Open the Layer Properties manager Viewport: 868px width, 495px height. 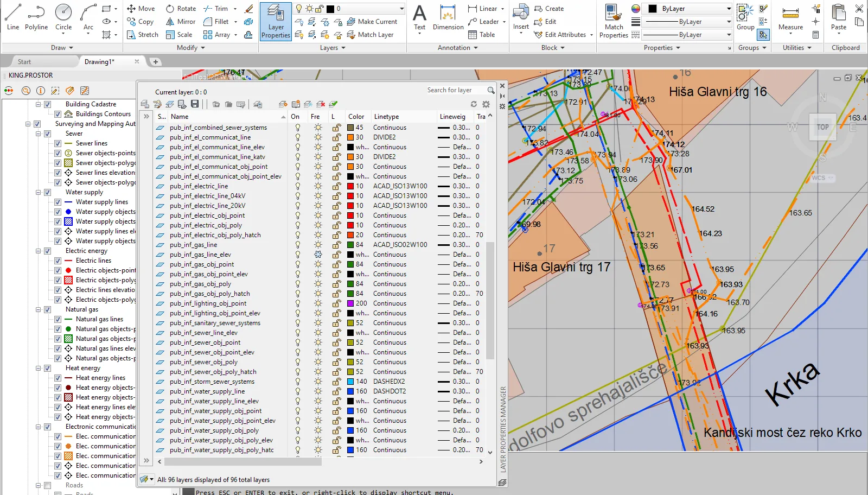pyautogui.click(x=276, y=22)
